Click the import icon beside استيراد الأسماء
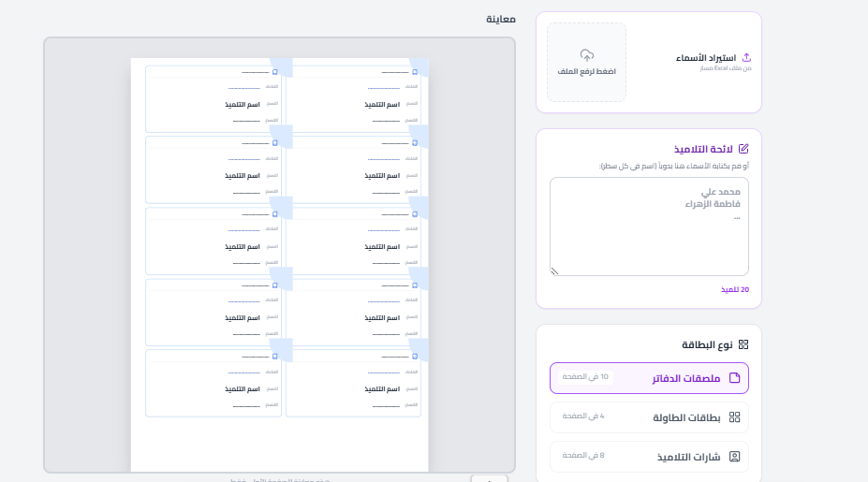 (x=746, y=57)
